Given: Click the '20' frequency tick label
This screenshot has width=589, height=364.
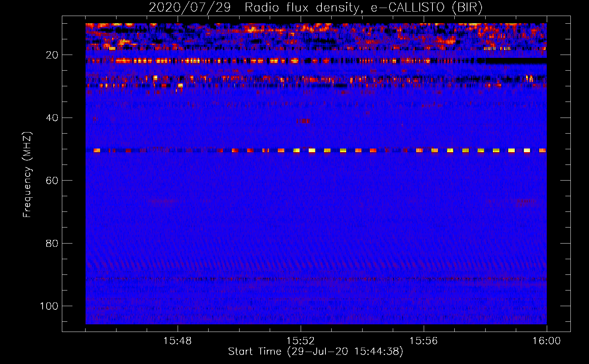Looking at the screenshot, I should 52,55.
